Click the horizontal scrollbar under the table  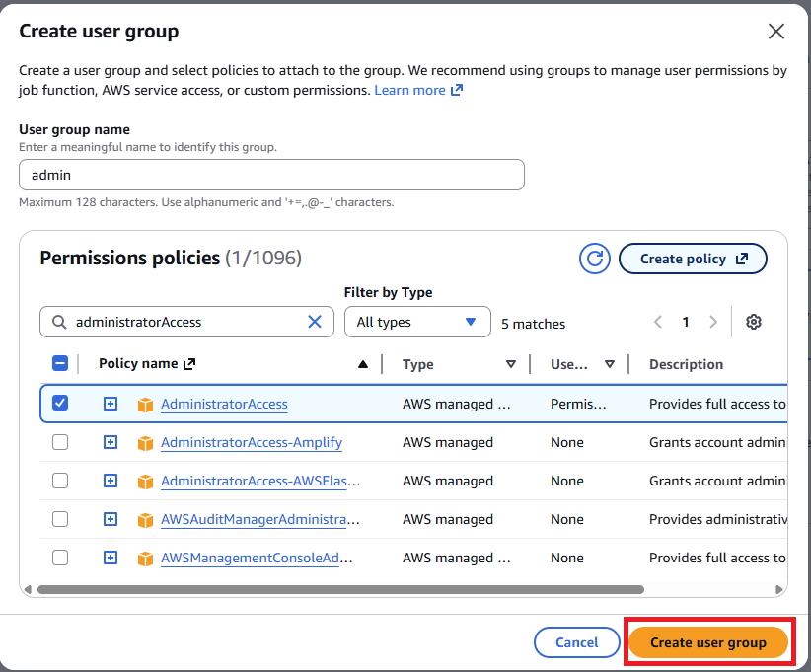pos(340,589)
